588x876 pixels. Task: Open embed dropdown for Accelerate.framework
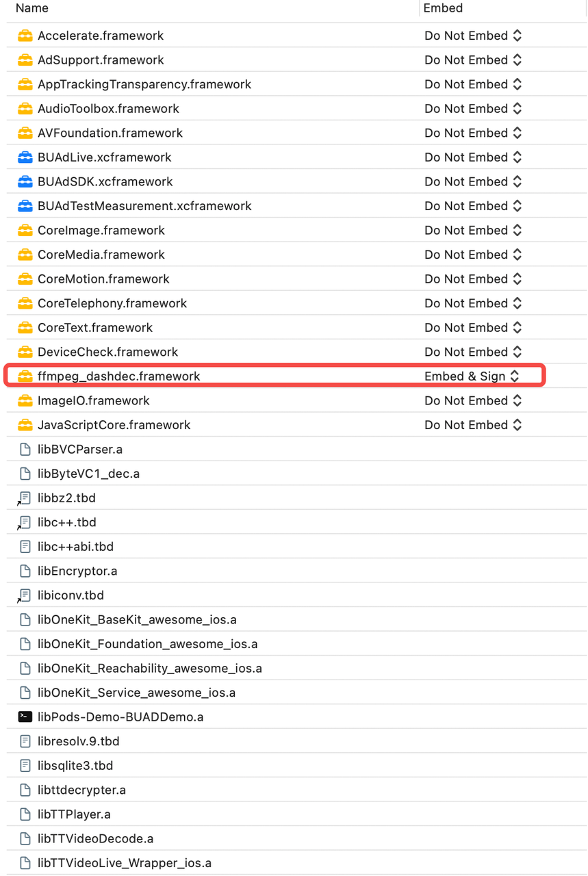tap(473, 36)
